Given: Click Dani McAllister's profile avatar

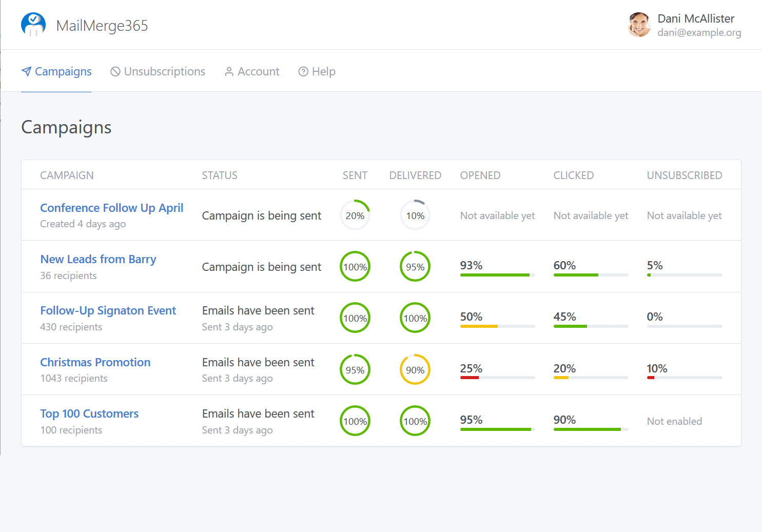Looking at the screenshot, I should pyautogui.click(x=639, y=24).
